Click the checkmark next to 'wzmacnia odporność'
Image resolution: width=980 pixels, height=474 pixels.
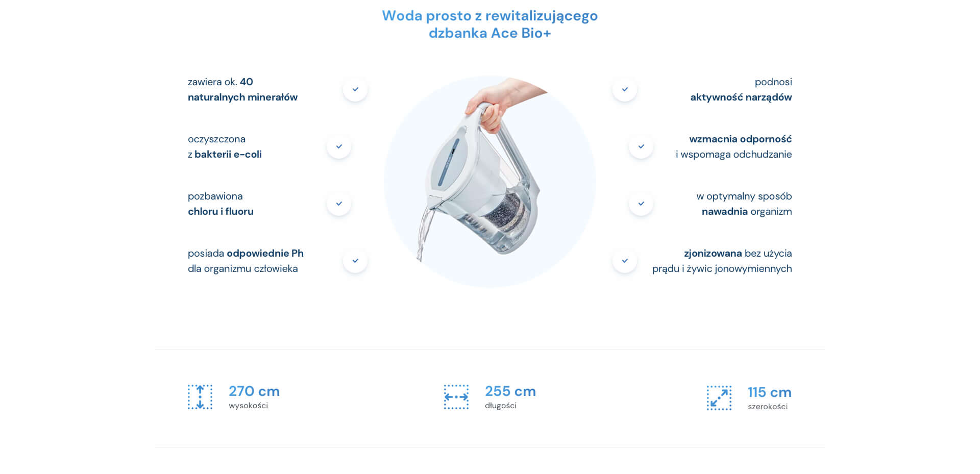coord(641,146)
